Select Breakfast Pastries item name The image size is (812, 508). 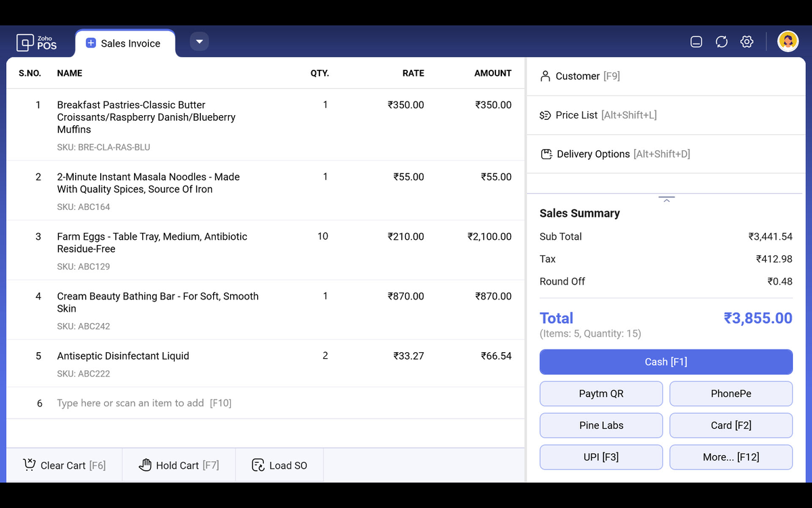[x=146, y=117]
